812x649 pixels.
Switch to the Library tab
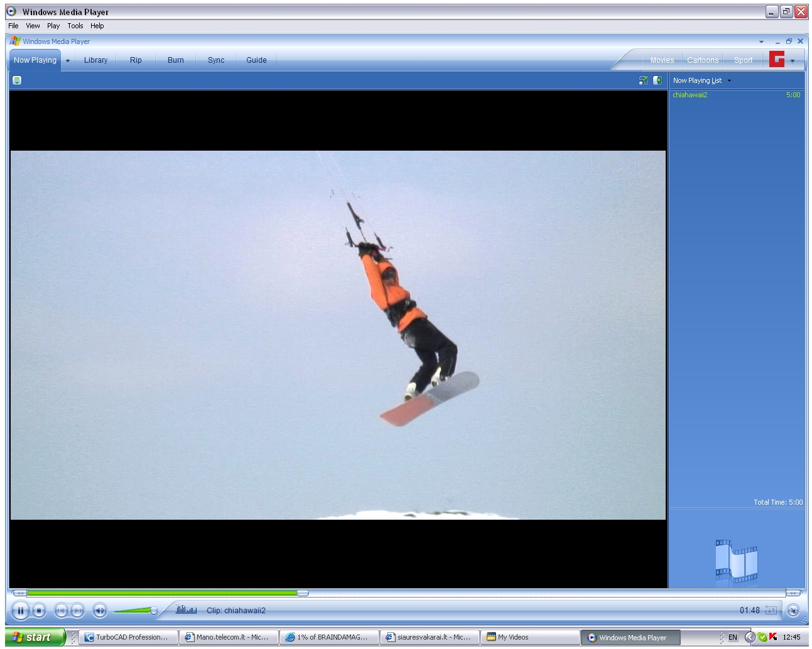tap(95, 60)
